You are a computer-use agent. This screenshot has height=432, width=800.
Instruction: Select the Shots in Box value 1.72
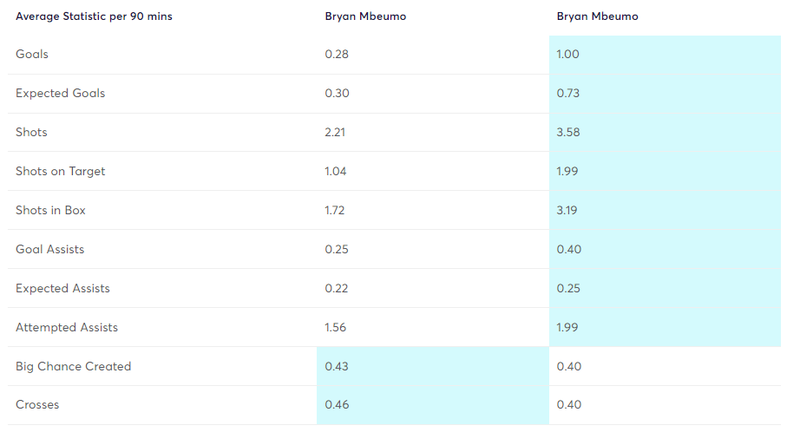[x=335, y=210]
